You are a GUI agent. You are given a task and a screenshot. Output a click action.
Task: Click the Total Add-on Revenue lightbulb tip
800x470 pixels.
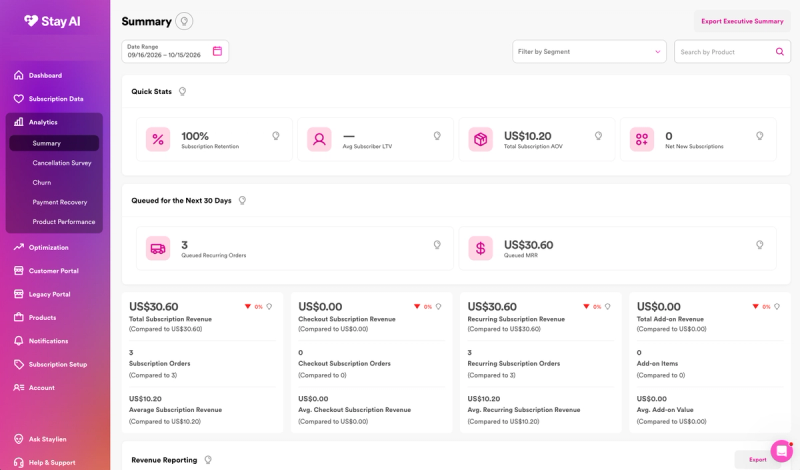(x=777, y=307)
